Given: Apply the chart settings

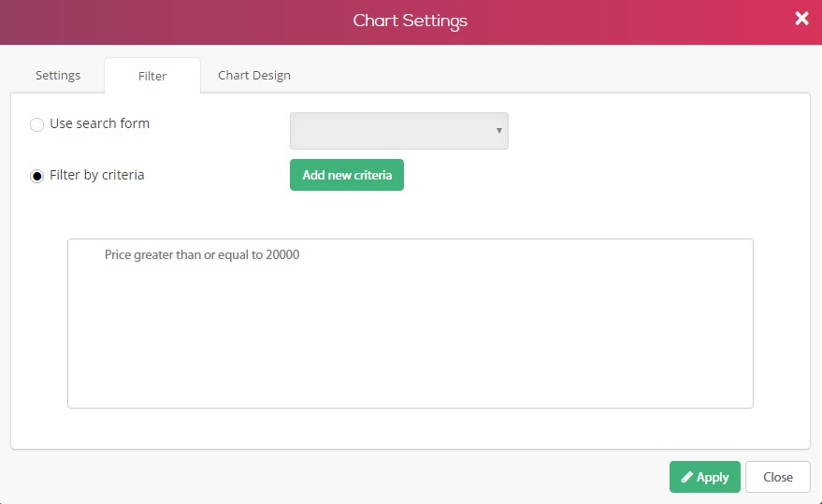Looking at the screenshot, I should click(704, 477).
